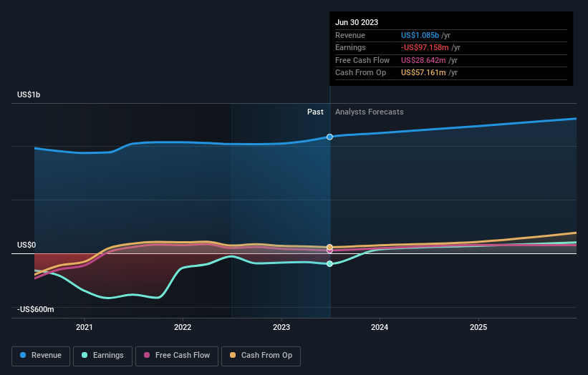Click the orange Cash From Op legend dot
The height and width of the screenshot is (375, 588).
coord(233,355)
